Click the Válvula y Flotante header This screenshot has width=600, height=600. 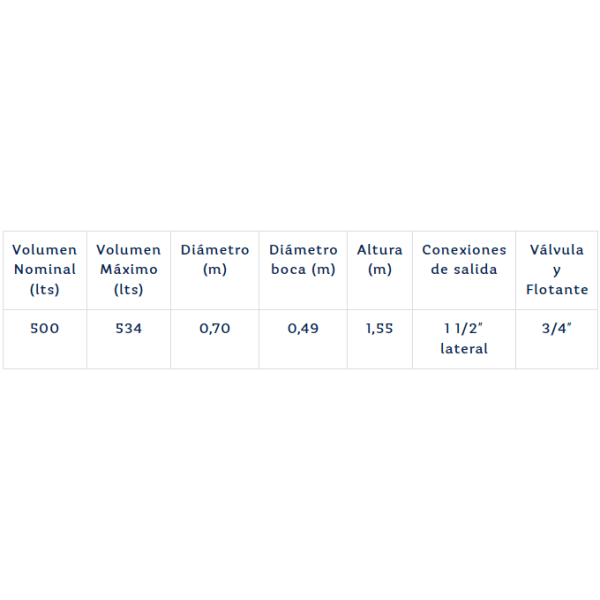[x=556, y=270]
